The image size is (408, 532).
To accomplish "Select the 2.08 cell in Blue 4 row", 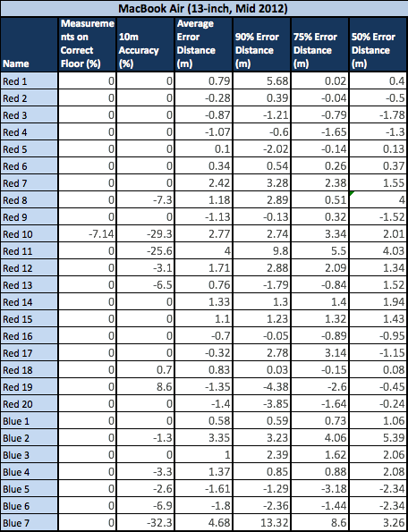I will [x=378, y=471].
